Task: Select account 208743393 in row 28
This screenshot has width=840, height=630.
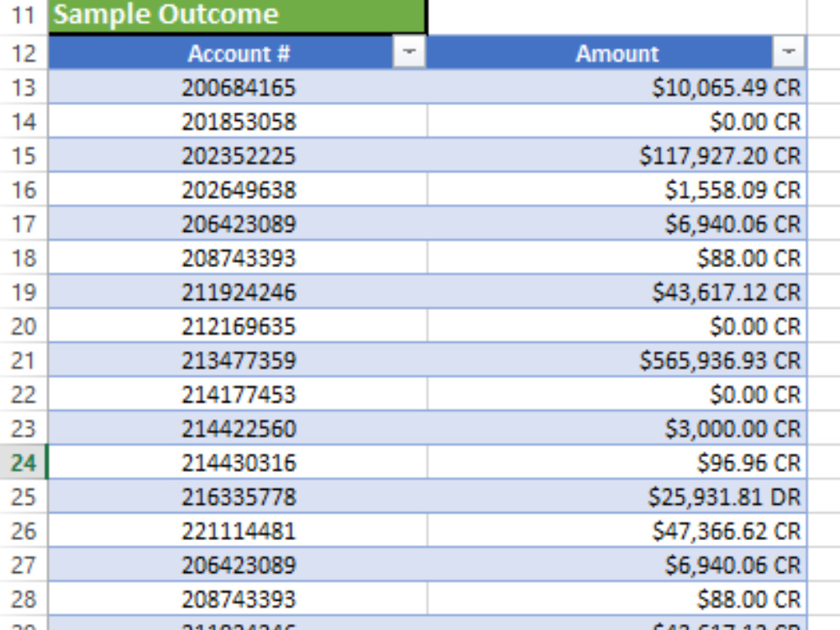Action: tap(238, 599)
